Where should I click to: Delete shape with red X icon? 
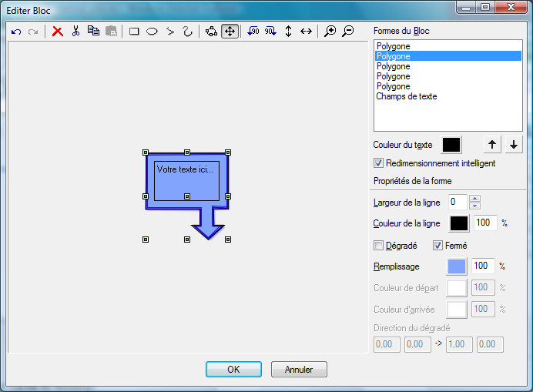point(58,32)
